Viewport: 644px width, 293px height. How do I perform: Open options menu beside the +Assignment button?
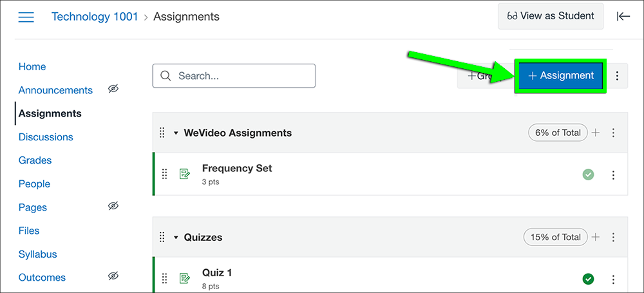[x=617, y=75]
